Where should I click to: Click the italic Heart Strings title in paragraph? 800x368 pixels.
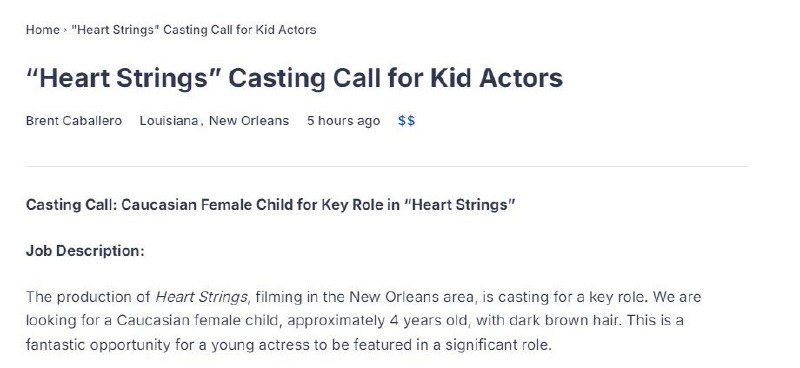pos(202,297)
